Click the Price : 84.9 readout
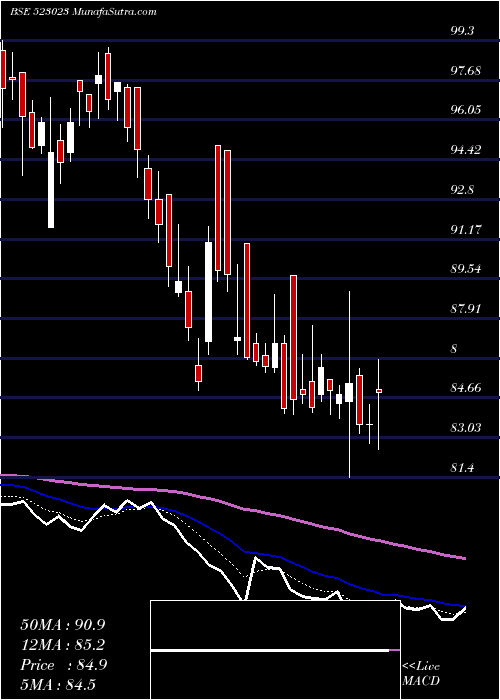The width and height of the screenshot is (500, 700). pyautogui.click(x=64, y=665)
